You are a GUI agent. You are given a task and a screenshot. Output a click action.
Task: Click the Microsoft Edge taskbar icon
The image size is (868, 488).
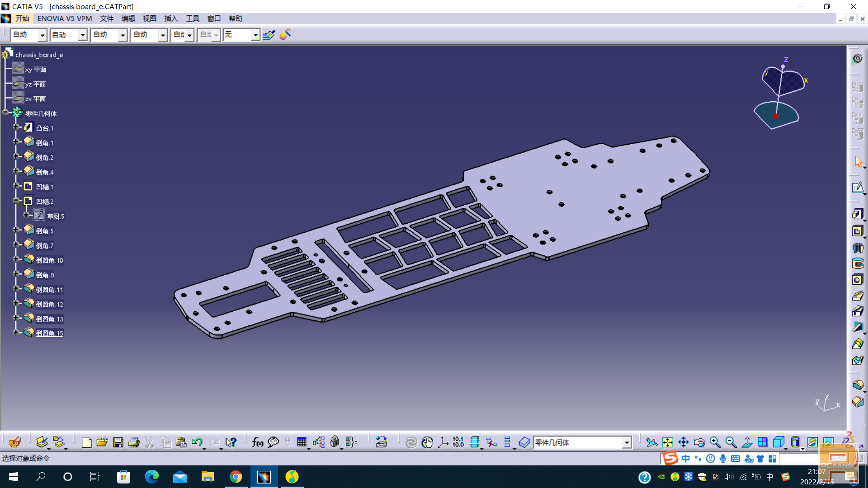pyautogui.click(x=151, y=477)
